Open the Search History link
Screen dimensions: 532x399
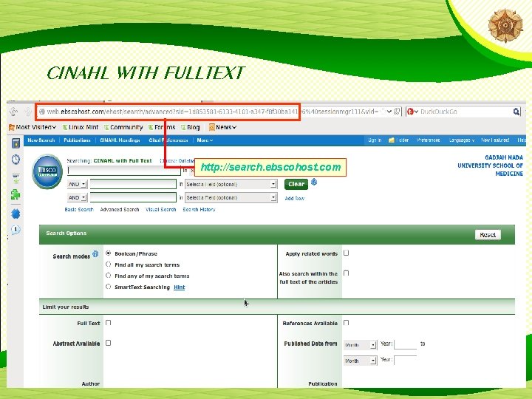199,210
